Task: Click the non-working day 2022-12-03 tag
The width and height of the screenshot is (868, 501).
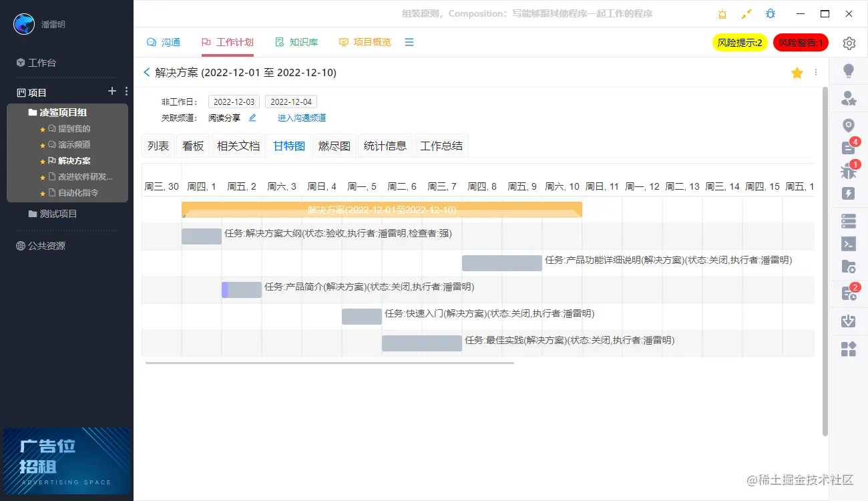Action: pyautogui.click(x=234, y=102)
